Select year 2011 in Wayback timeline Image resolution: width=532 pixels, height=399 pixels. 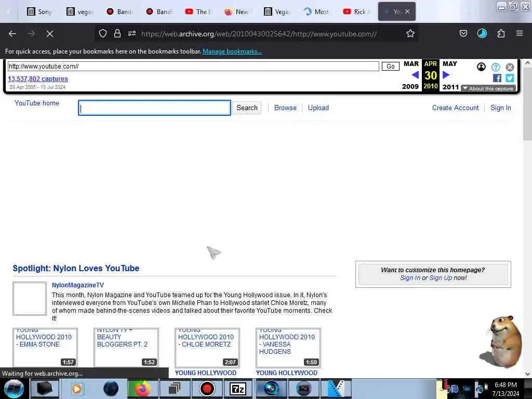click(x=450, y=87)
